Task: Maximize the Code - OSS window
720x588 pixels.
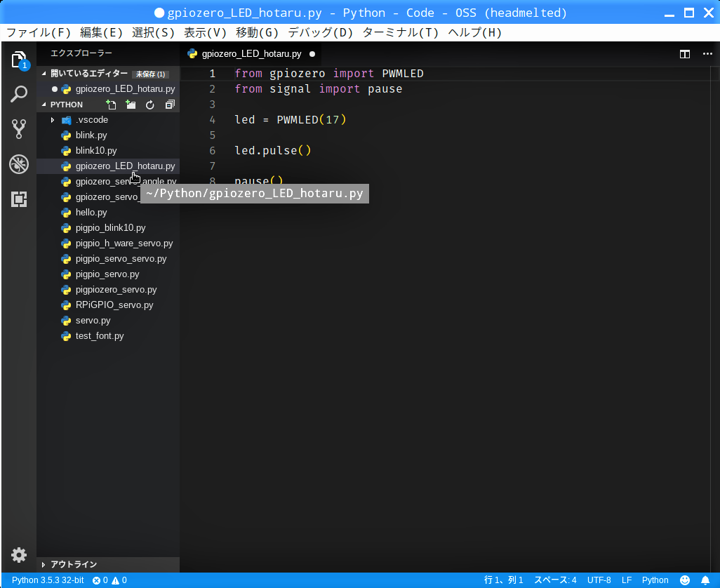Action: pos(689,13)
